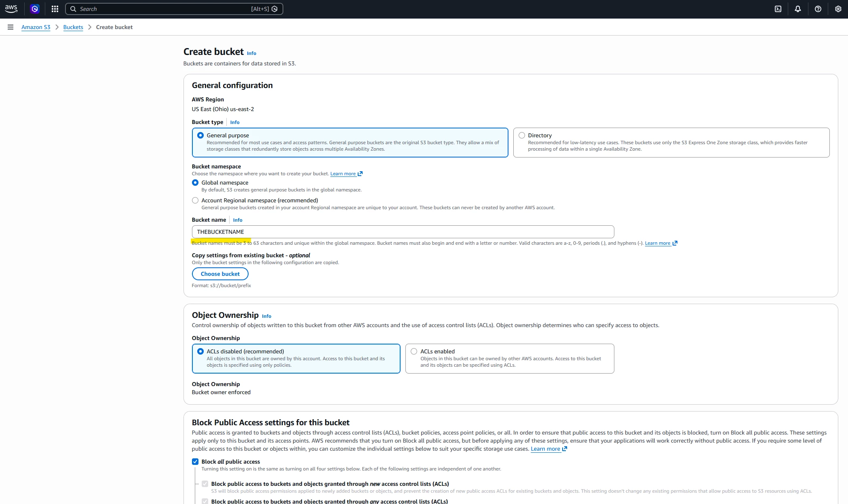Choose Account Regional namespace option
The image size is (848, 504).
[195, 200]
